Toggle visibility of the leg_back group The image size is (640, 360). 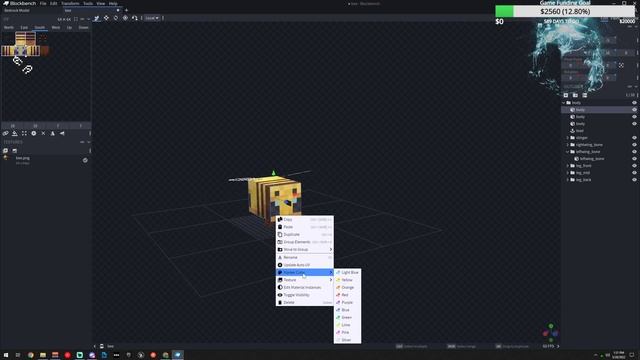(634, 180)
